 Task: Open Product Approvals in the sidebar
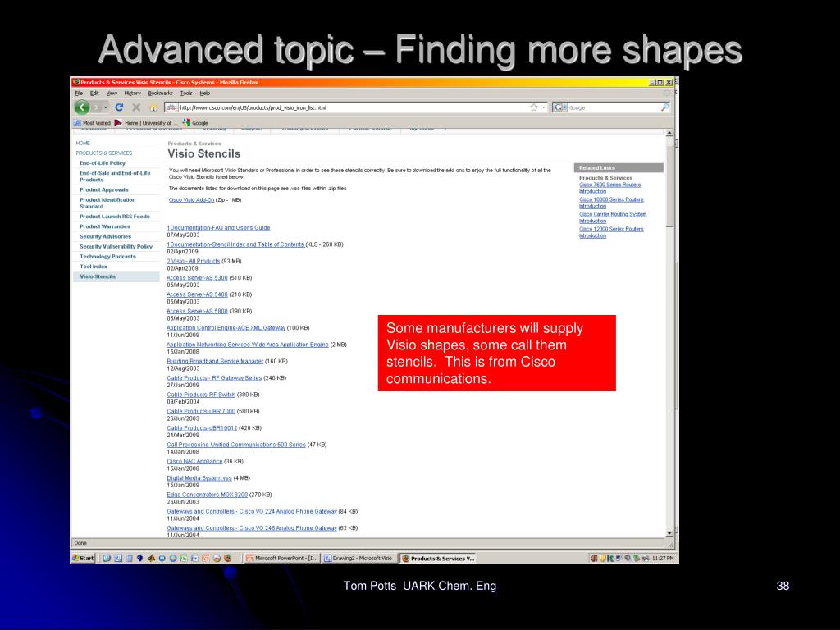(x=104, y=189)
